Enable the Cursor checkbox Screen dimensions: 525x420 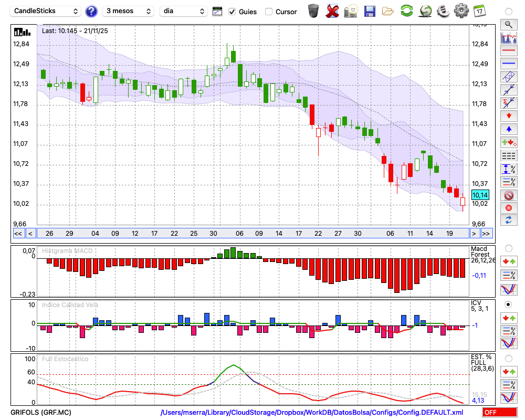269,12
